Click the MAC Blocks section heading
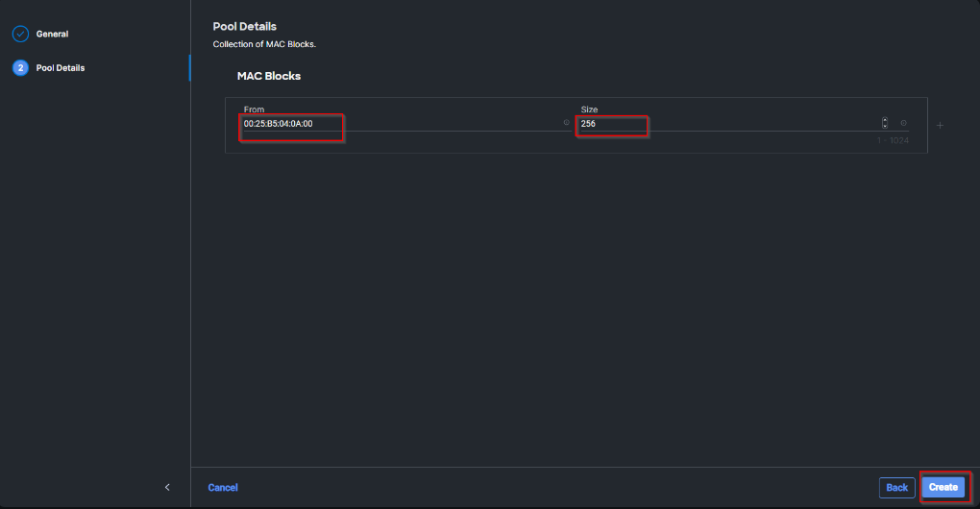This screenshot has height=509, width=980. click(269, 76)
